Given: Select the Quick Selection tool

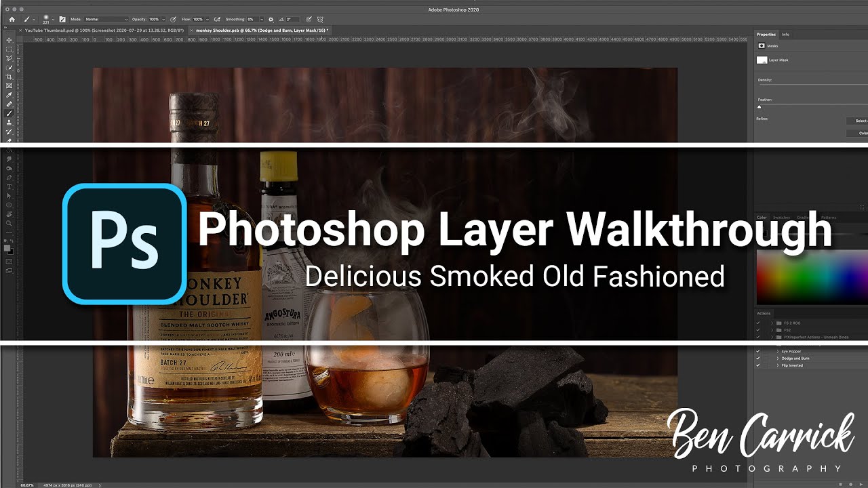Looking at the screenshot, I should (9, 68).
